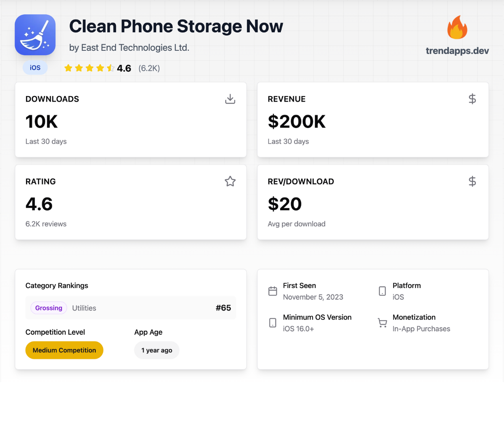This screenshot has height=445, width=504.
Task: Click the Grossing category tag
Action: [49, 308]
